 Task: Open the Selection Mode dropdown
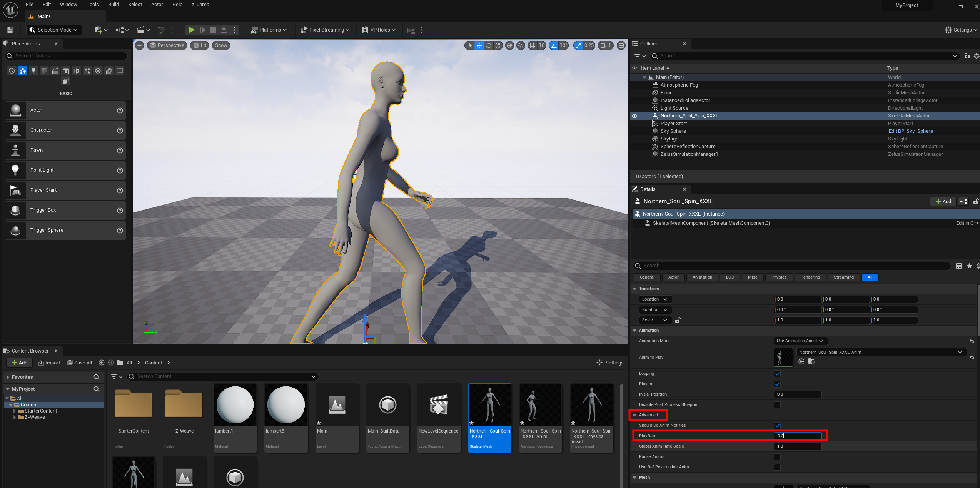coord(54,30)
